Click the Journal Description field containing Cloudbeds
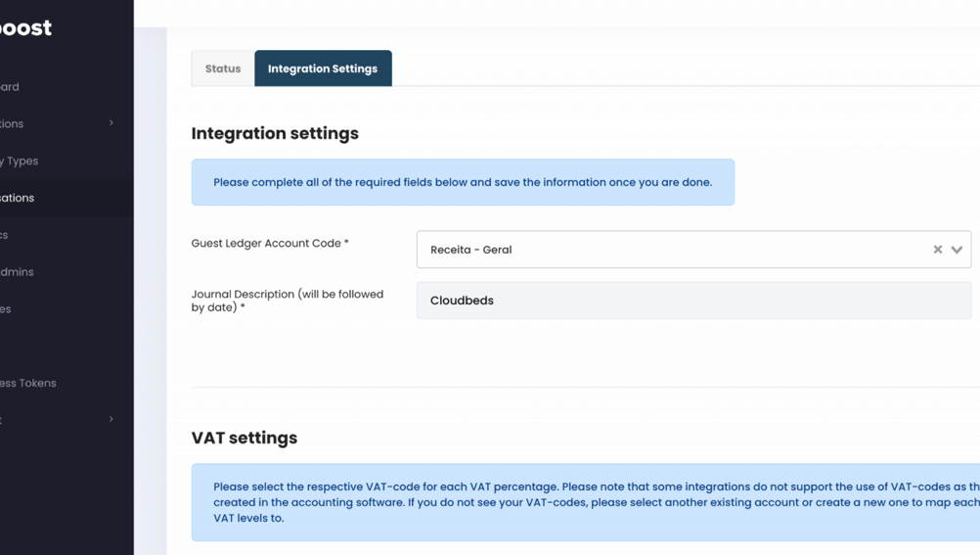Viewport: 980px width, 555px height. click(693, 301)
